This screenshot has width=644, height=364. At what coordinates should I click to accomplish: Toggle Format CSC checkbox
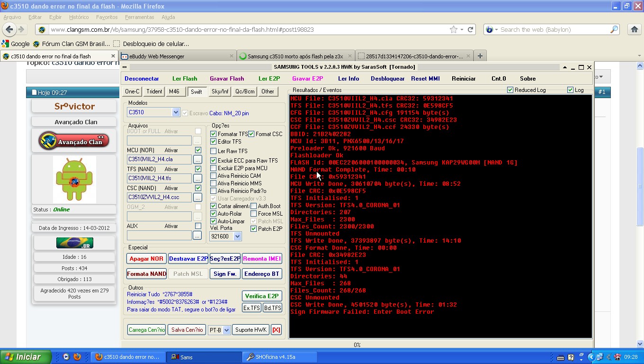click(251, 134)
